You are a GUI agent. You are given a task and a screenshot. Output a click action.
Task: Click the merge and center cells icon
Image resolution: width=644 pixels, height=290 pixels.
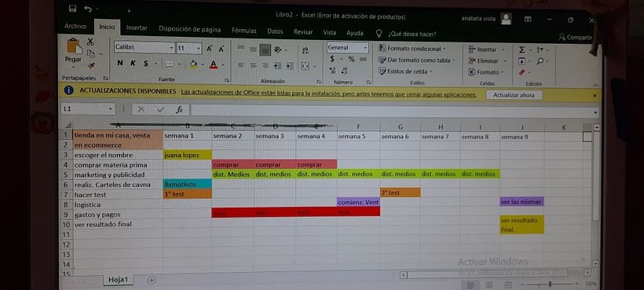pos(306,66)
